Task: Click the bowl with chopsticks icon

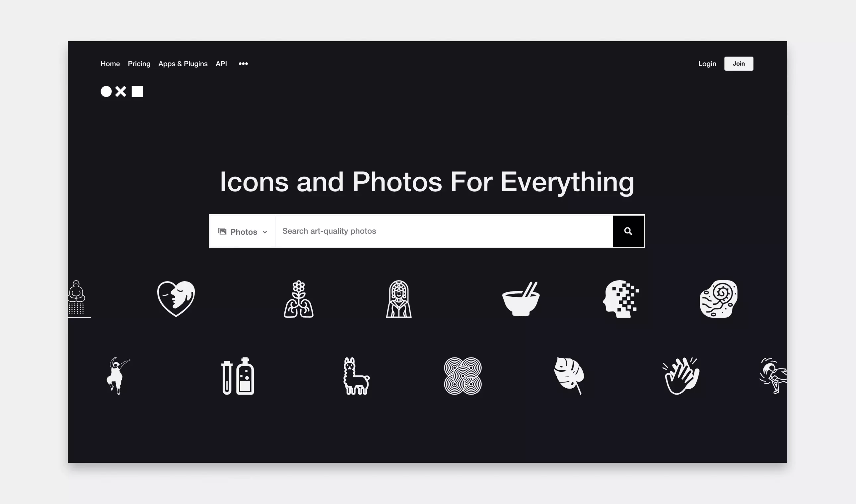Action: point(521,298)
